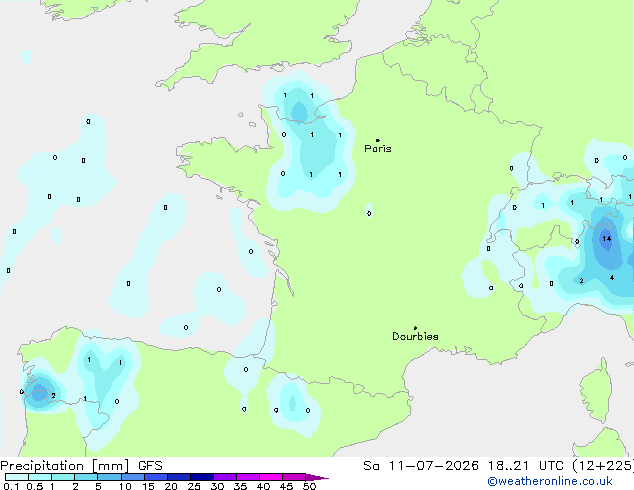
Task: Click the arrow tip at legend end above 50
Action: [x=317, y=477]
